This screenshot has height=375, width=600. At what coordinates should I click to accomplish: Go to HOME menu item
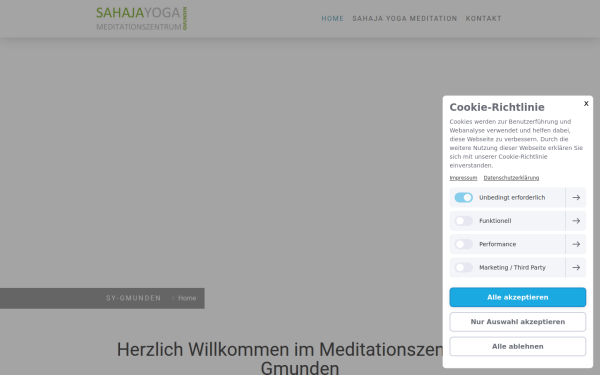(x=332, y=18)
